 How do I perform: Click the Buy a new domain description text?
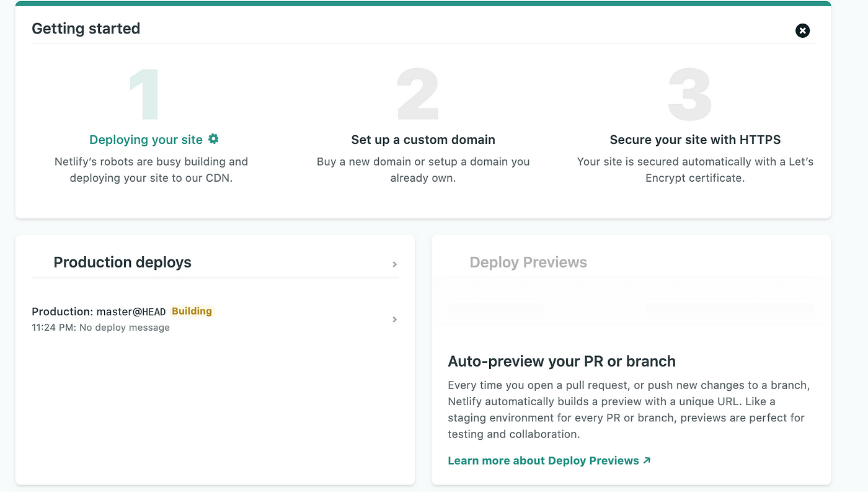tap(423, 169)
